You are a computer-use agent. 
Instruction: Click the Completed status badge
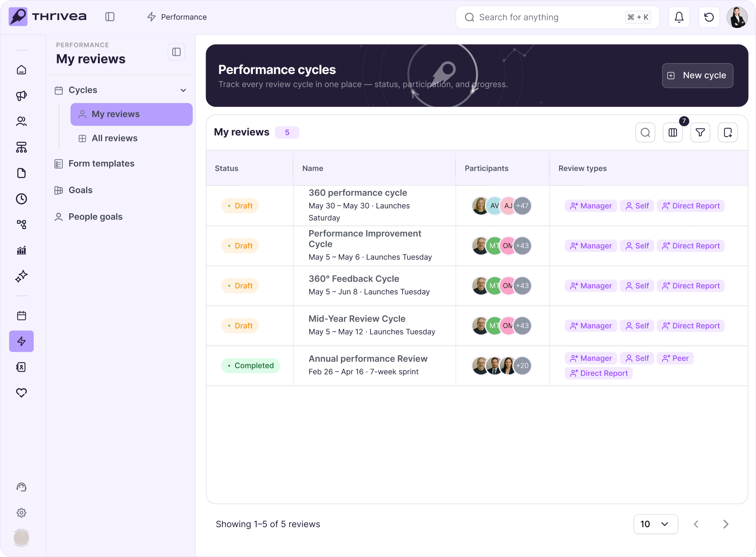tap(251, 366)
